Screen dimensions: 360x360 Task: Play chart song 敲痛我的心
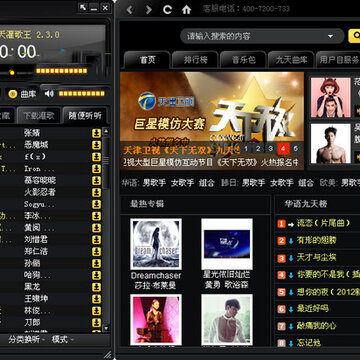coord(316,326)
